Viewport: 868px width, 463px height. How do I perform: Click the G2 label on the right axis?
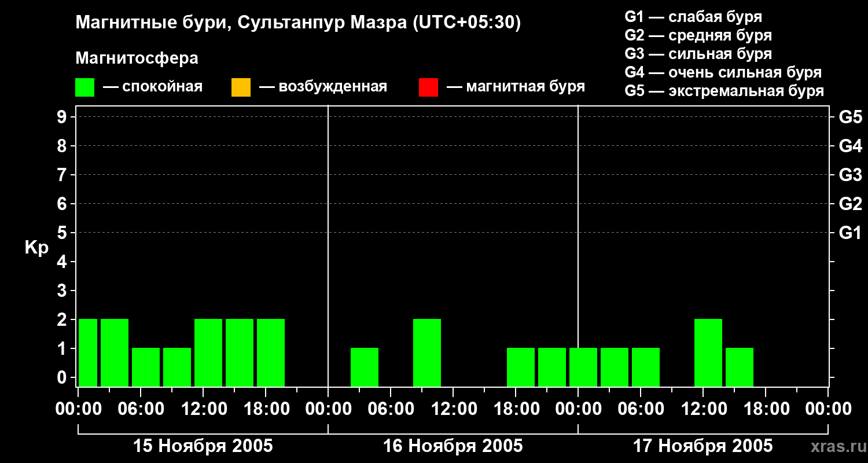click(x=850, y=204)
